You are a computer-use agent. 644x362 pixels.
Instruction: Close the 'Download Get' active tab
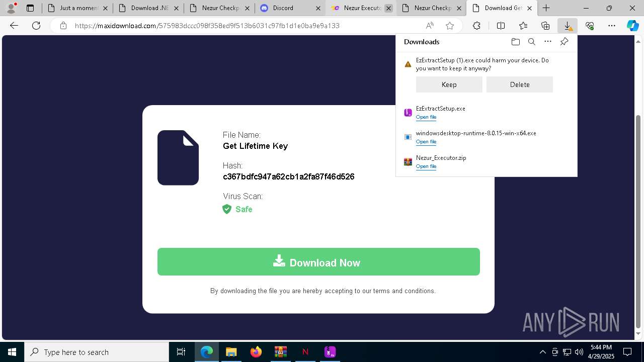tap(529, 8)
